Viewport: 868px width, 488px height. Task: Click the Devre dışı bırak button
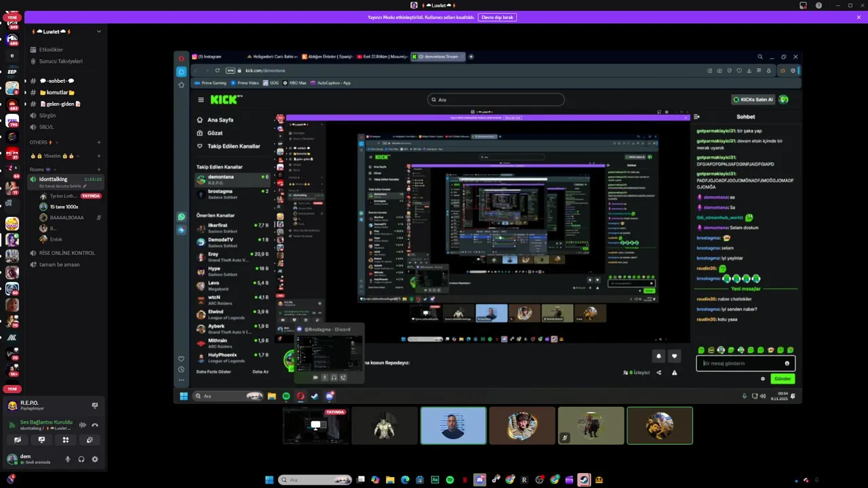[x=497, y=17]
